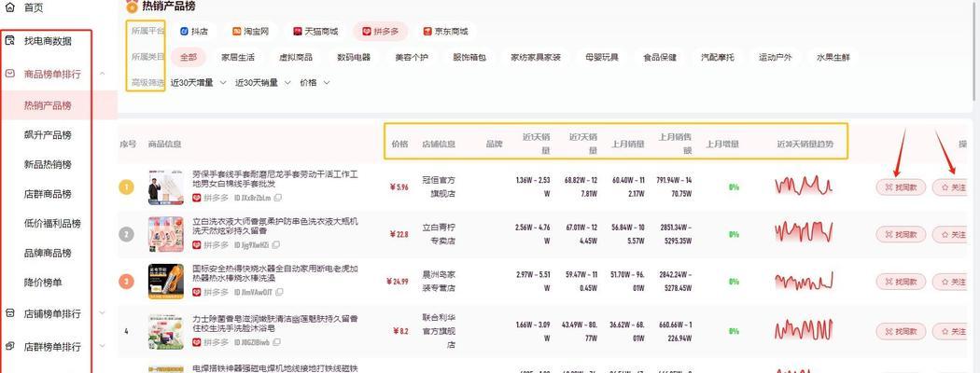Select the 天猫商城 platform filter
This screenshot has width=980, height=373.
coord(316,32)
